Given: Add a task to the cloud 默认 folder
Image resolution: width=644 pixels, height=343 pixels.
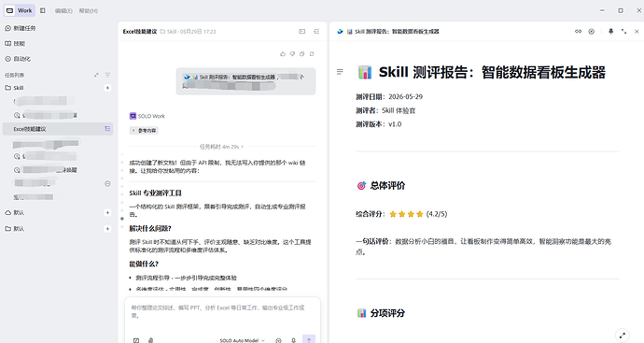Looking at the screenshot, I should (x=107, y=213).
